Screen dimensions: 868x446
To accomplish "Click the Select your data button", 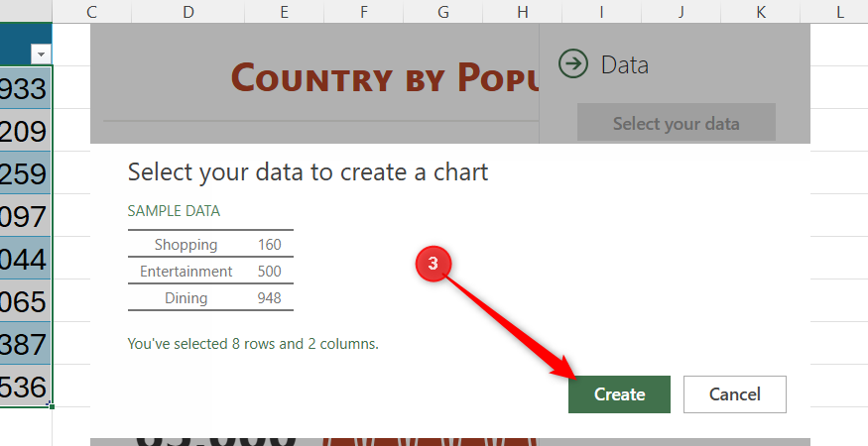I will [x=676, y=123].
